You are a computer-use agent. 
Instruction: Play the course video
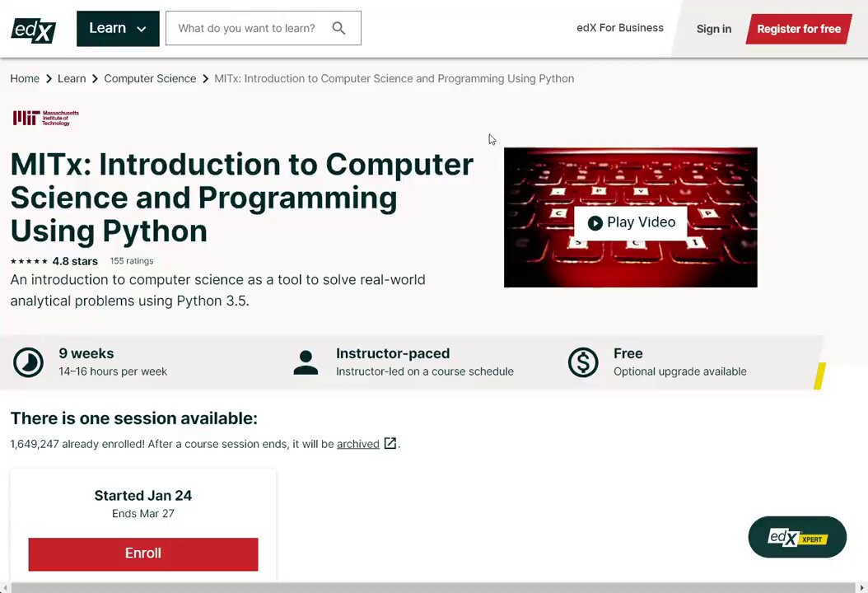(631, 222)
